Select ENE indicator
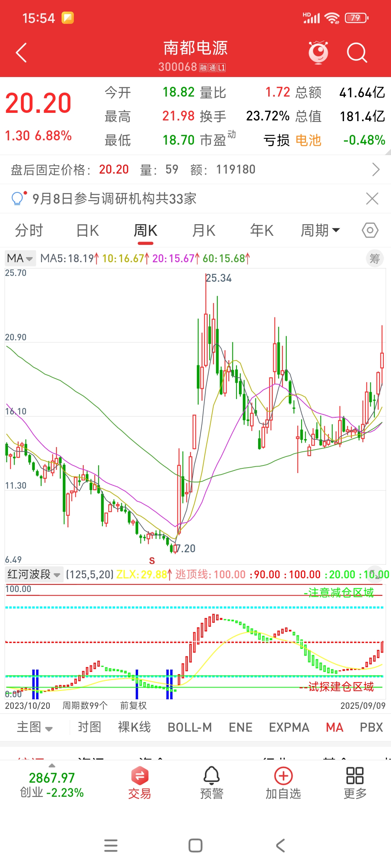 pyautogui.click(x=240, y=727)
